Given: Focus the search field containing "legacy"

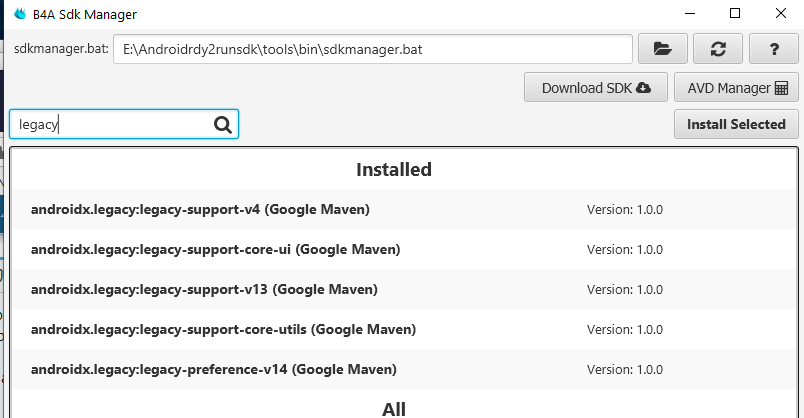Looking at the screenshot, I should coord(110,125).
